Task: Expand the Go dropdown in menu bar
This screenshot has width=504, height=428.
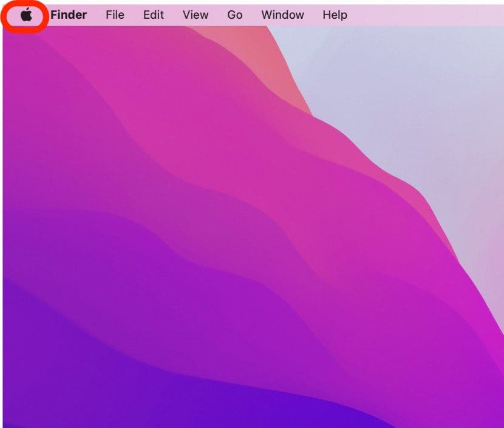Action: point(235,15)
